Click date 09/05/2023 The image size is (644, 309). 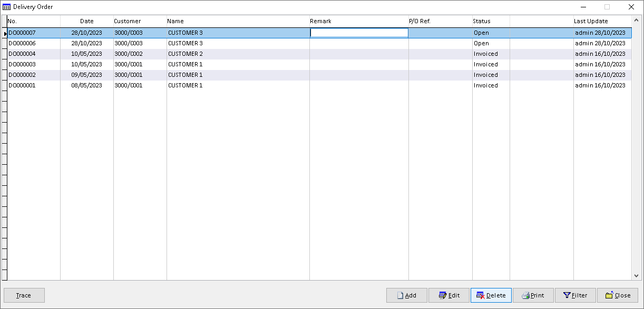pyautogui.click(x=87, y=75)
